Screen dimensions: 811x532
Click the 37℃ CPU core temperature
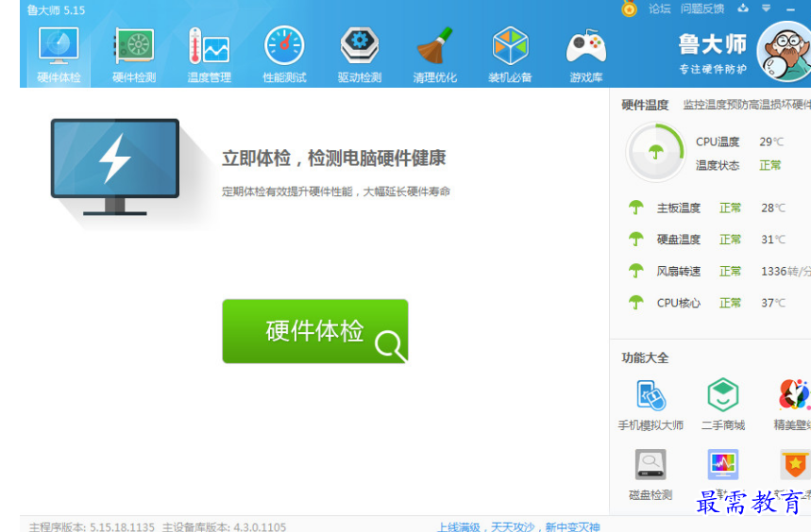tap(772, 303)
